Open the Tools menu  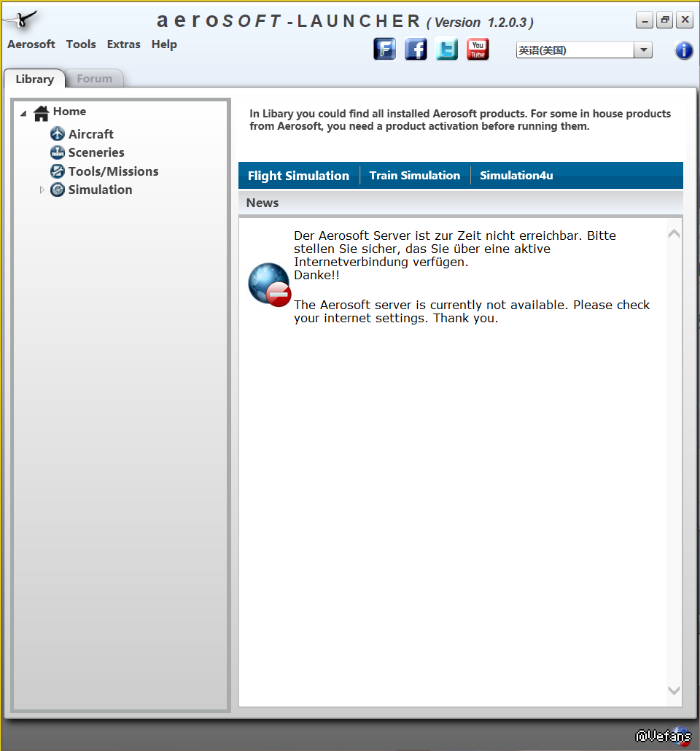81,44
